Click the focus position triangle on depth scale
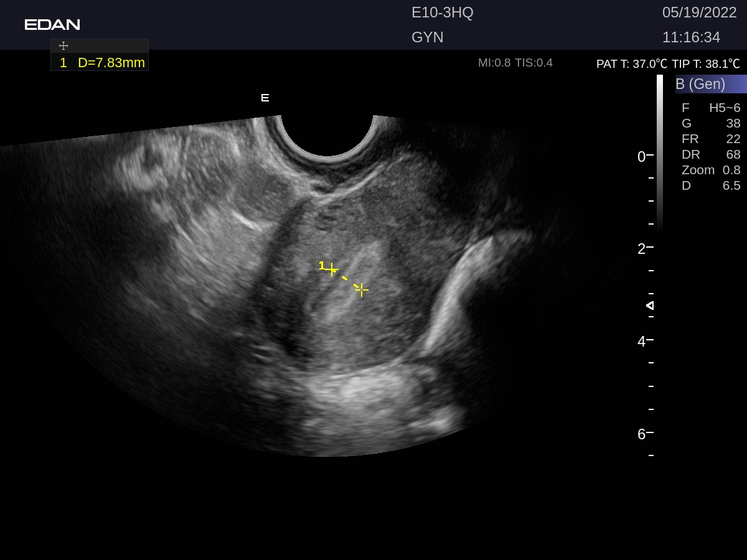The height and width of the screenshot is (560, 747). click(x=650, y=306)
